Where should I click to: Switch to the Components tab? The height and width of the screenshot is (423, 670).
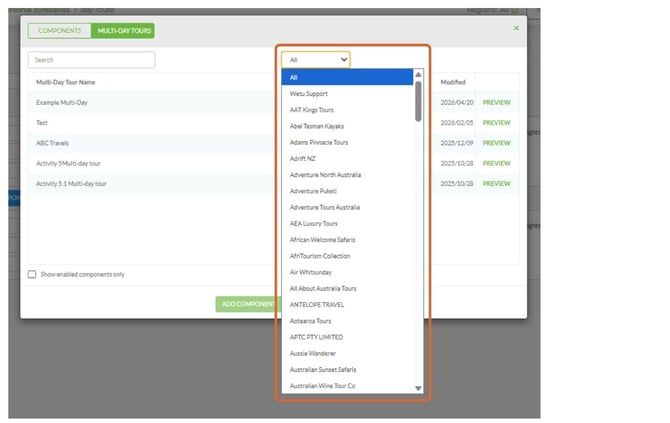[60, 31]
